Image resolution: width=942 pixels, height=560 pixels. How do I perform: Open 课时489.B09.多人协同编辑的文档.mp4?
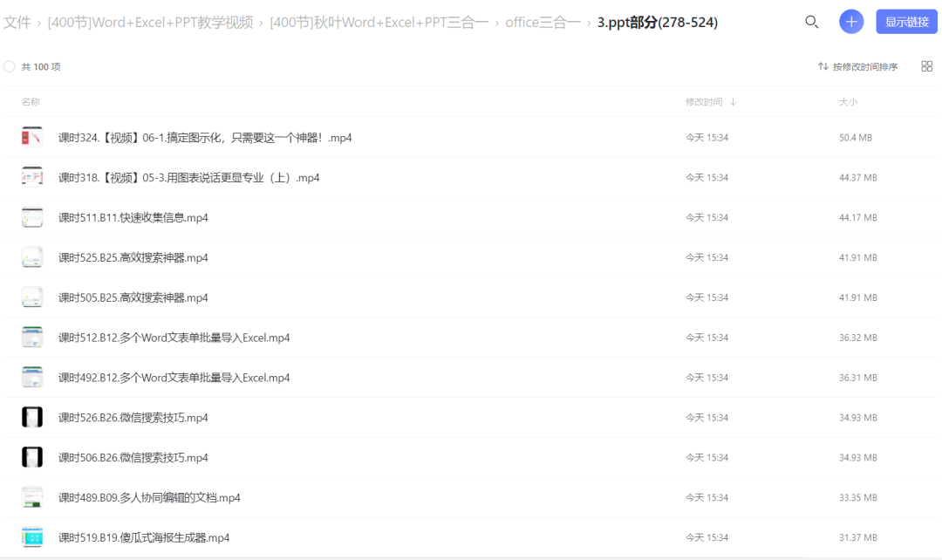pyautogui.click(x=149, y=497)
